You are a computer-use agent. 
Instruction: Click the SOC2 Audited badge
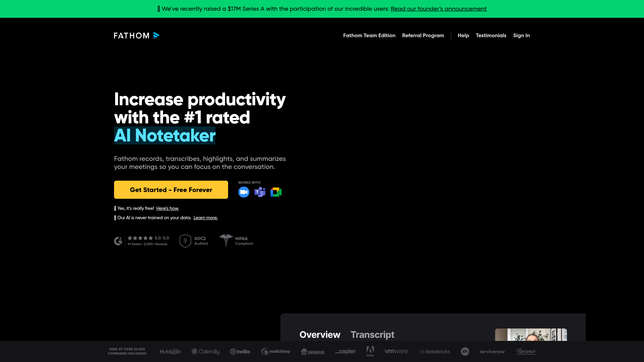coord(194,240)
